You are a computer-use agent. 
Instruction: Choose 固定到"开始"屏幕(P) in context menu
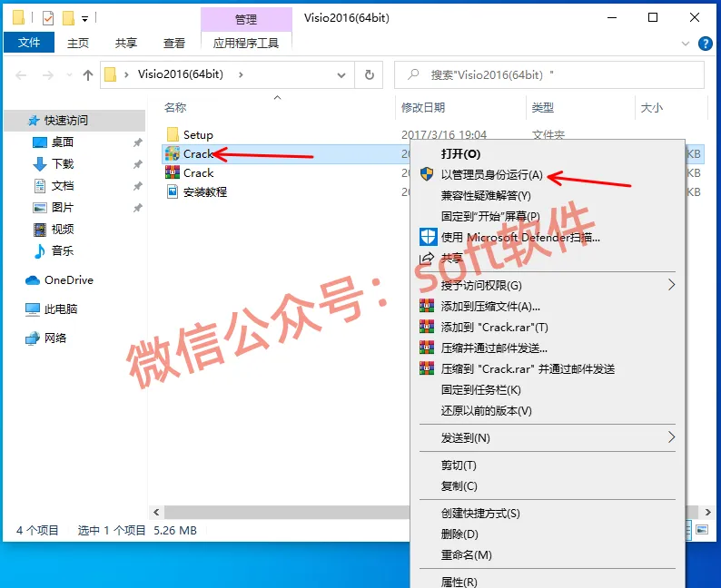point(490,216)
